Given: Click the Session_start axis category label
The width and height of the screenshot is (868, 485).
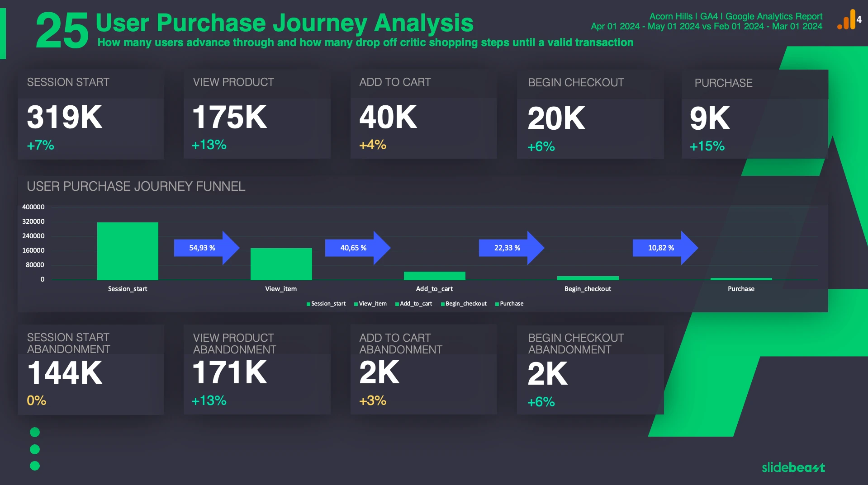Looking at the screenshot, I should click(x=128, y=289).
